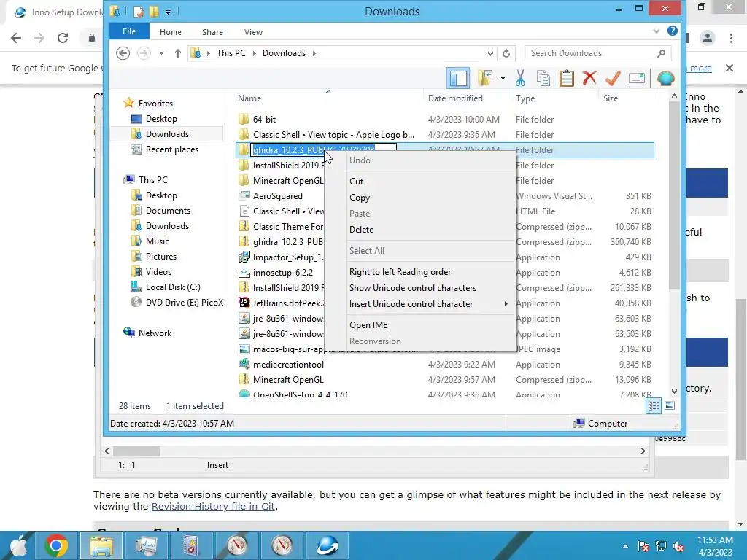
Task: Sort by the Size column header
Action: click(x=627, y=98)
